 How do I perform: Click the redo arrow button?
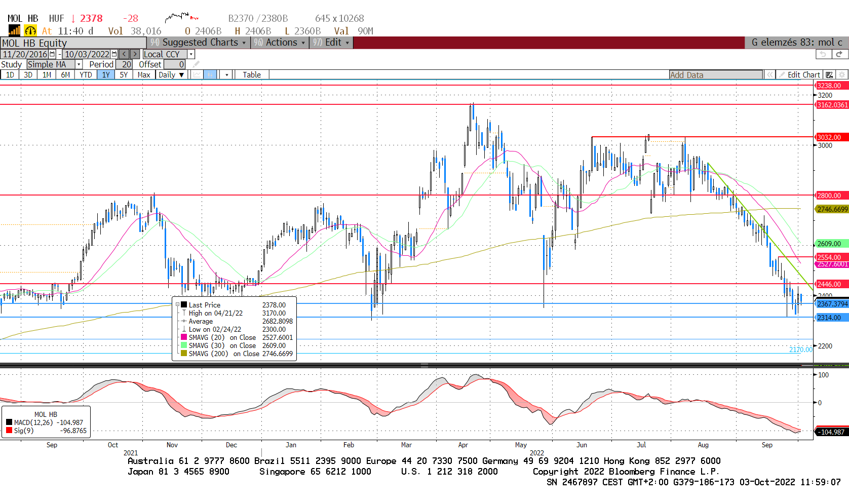tap(839, 54)
